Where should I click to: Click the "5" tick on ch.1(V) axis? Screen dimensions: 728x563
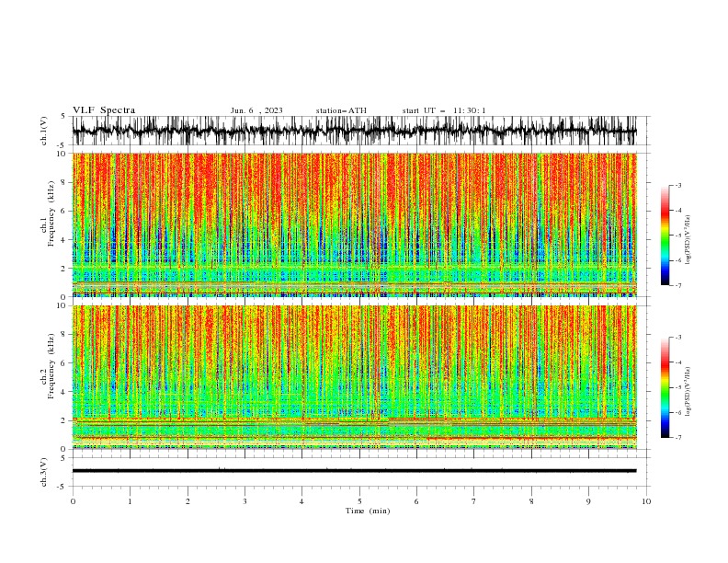[63, 117]
